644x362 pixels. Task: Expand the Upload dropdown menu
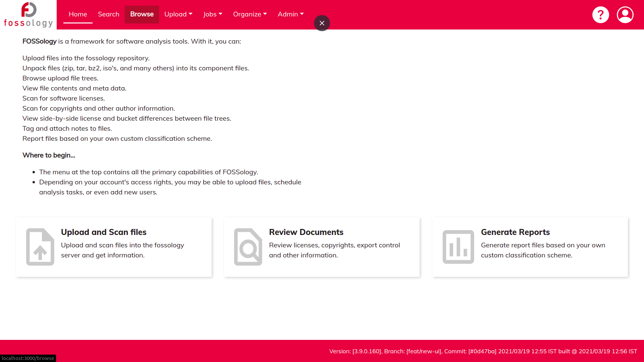[178, 14]
